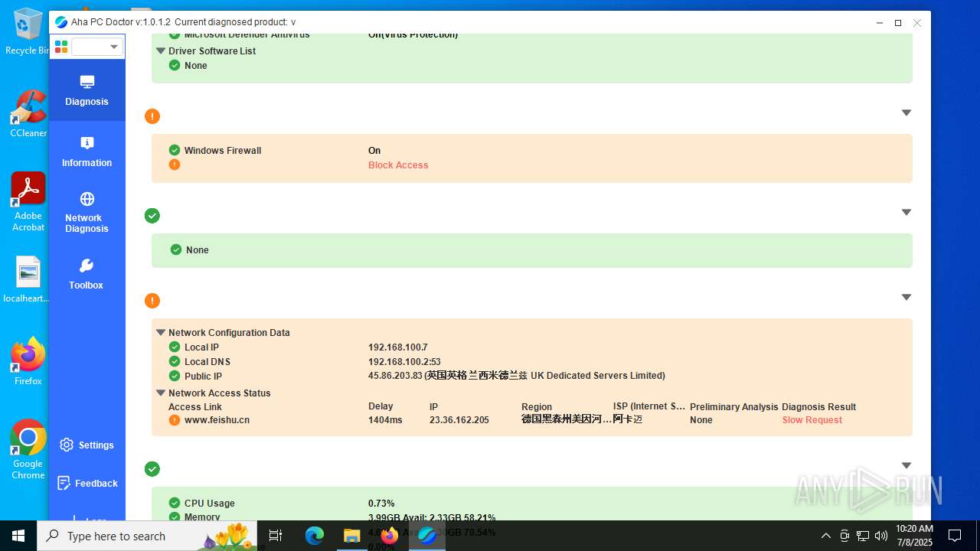Open the Toolbox tab
This screenshot has height=551, width=980.
click(x=87, y=274)
